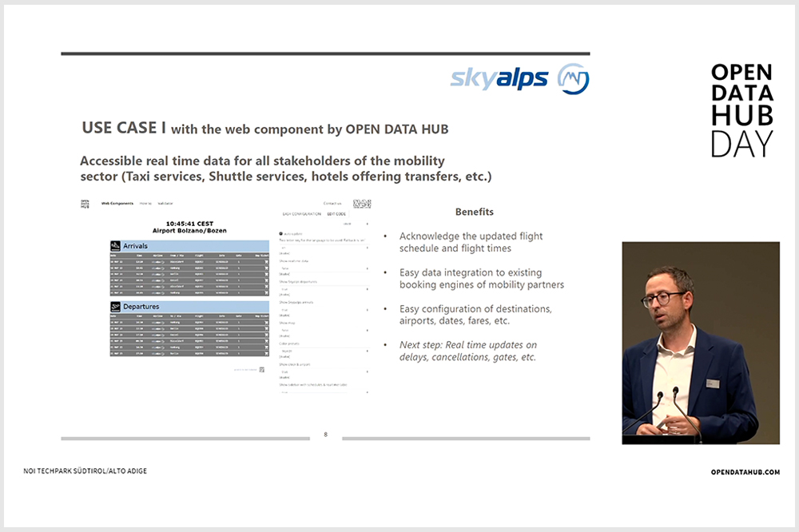799x532 pixels.
Task: Open the Validator menu item
Action: click(x=165, y=204)
